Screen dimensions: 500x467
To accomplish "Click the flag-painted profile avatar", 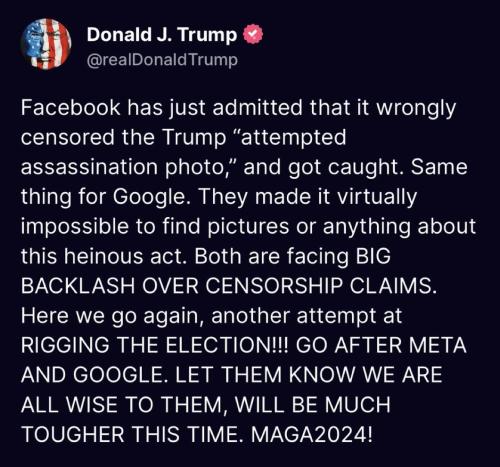I will click(46, 44).
